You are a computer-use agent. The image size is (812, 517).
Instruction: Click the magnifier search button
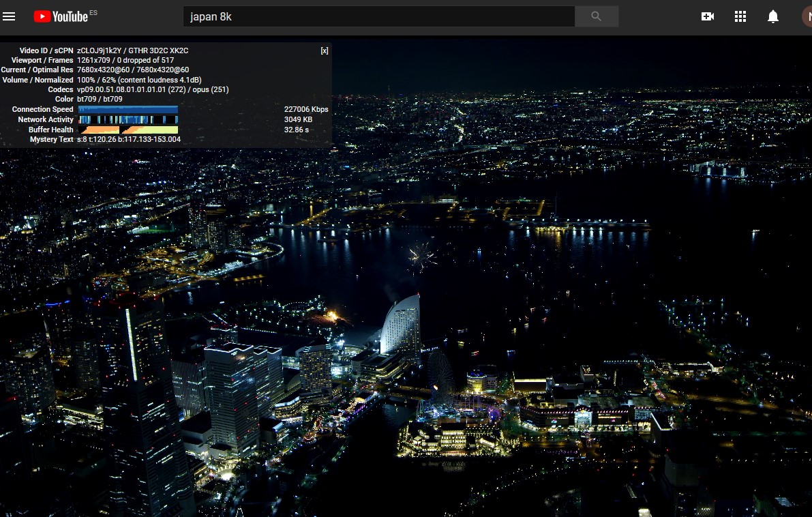(x=597, y=16)
